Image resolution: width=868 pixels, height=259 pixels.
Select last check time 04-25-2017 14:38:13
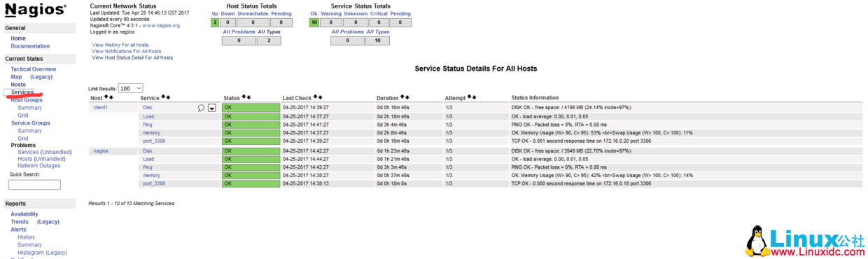[306, 184]
